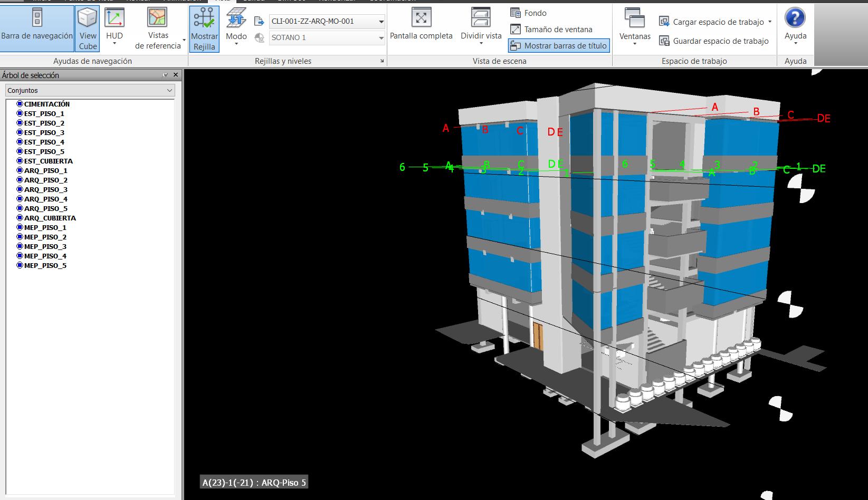The image size is (868, 500).
Task: Toggle the View Cube display
Action: [88, 28]
